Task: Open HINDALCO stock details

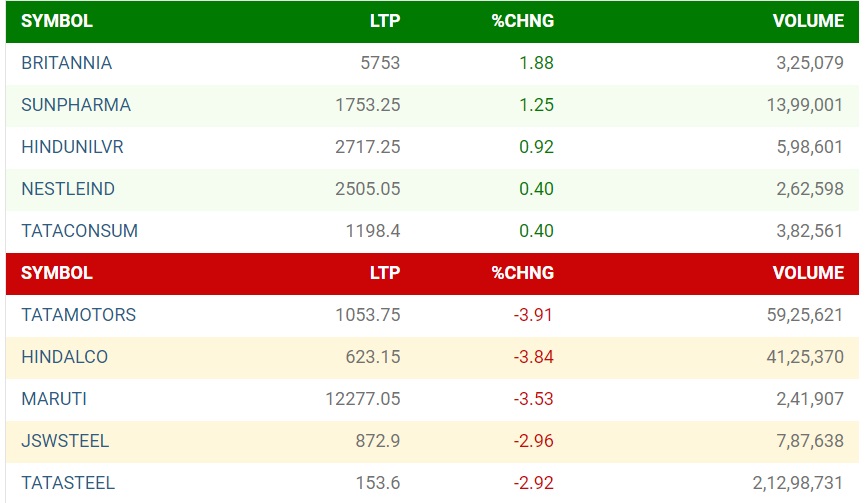Action: (x=64, y=357)
